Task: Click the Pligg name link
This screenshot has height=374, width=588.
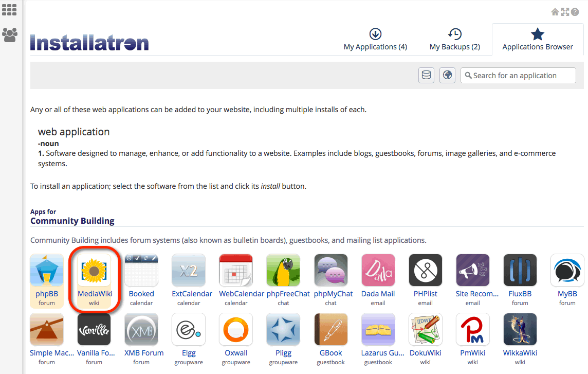Action: (284, 353)
